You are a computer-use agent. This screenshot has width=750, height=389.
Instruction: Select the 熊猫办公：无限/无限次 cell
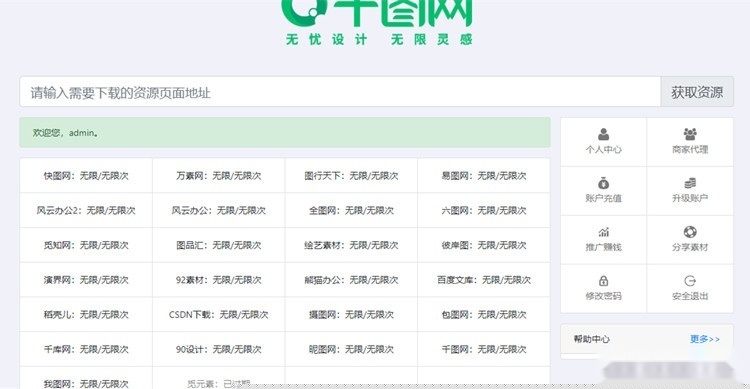pos(351,279)
